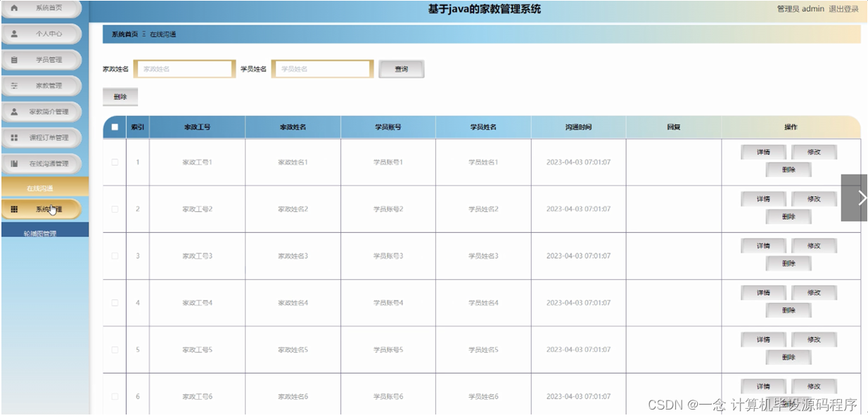Open 详情 for row 学员姓名4
Image resolution: width=868 pixels, height=418 pixels.
(763, 293)
